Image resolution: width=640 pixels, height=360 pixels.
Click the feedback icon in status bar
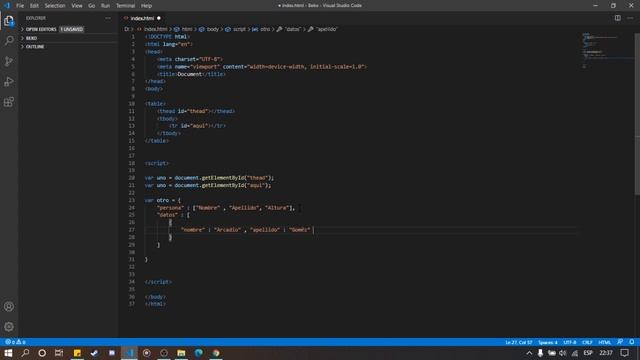620,342
